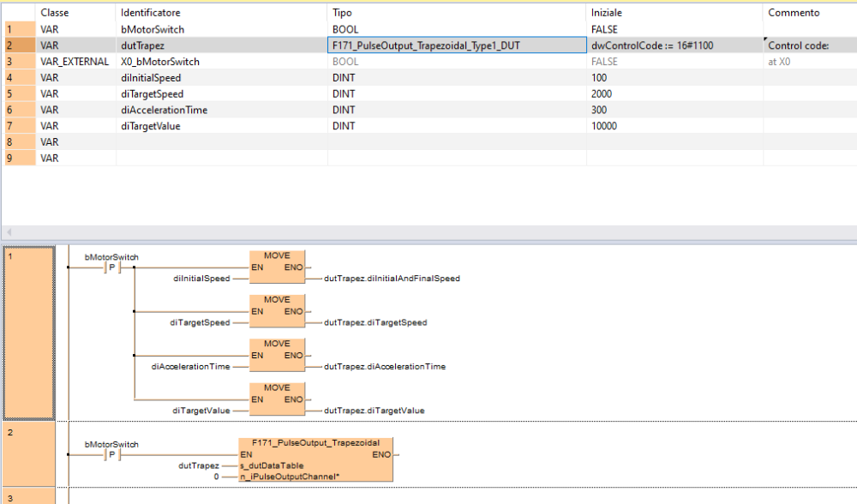The height and width of the screenshot is (504, 857).
Task: Click the left scroll arrow of declaration pane
Action: click(9, 233)
